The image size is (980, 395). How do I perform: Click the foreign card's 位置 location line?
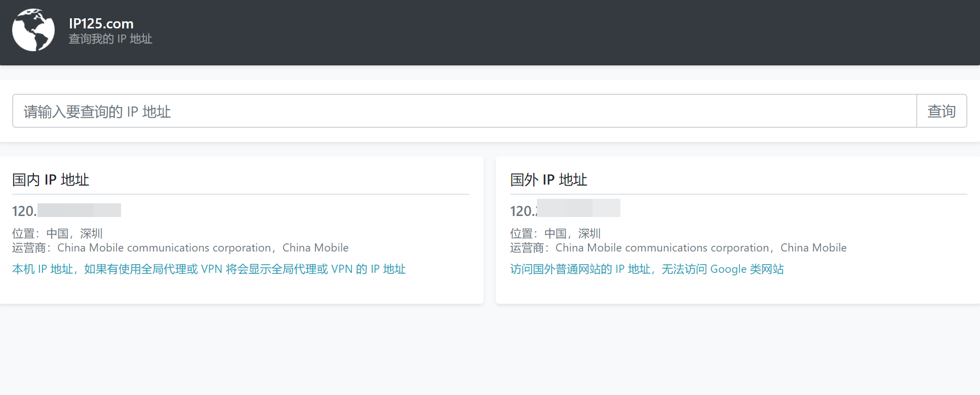click(x=555, y=233)
